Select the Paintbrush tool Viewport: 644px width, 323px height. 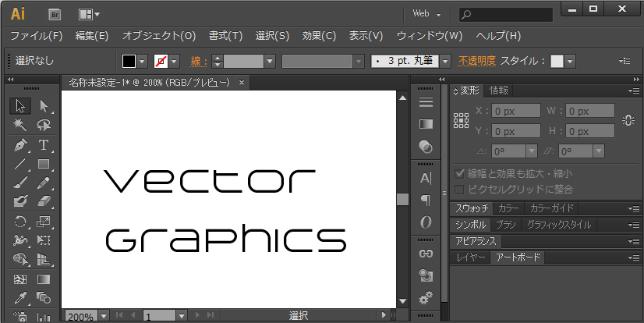coord(21,184)
